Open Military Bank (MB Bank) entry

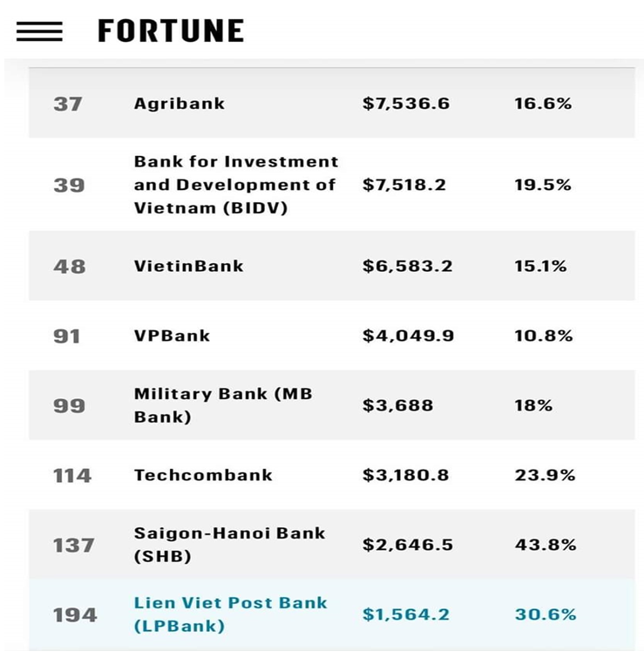[x=222, y=405]
